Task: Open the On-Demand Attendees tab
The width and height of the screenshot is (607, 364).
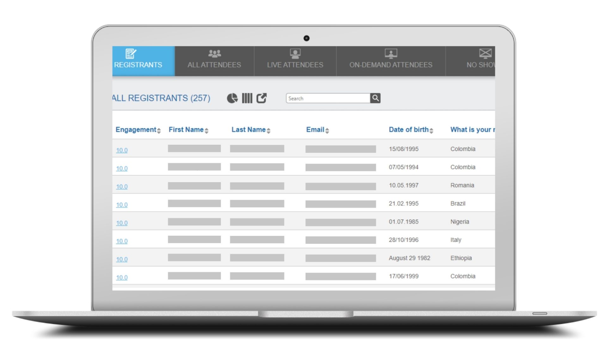Action: 391,61
